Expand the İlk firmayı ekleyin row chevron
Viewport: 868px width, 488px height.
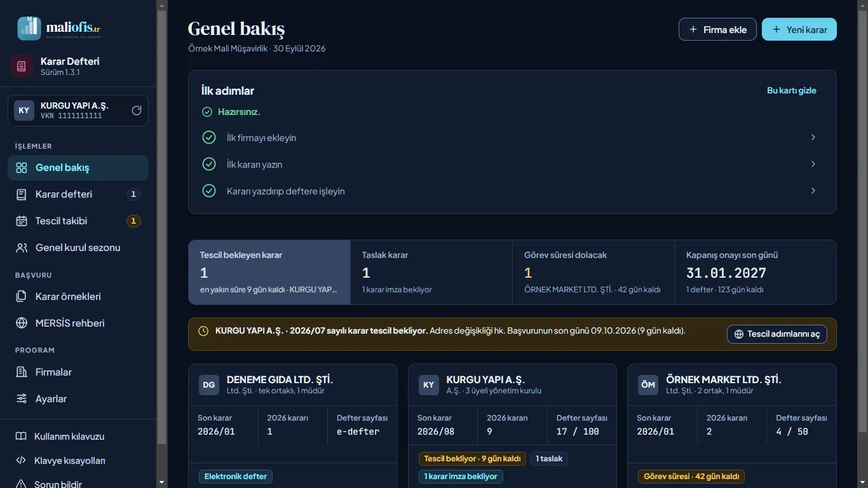[x=813, y=137]
